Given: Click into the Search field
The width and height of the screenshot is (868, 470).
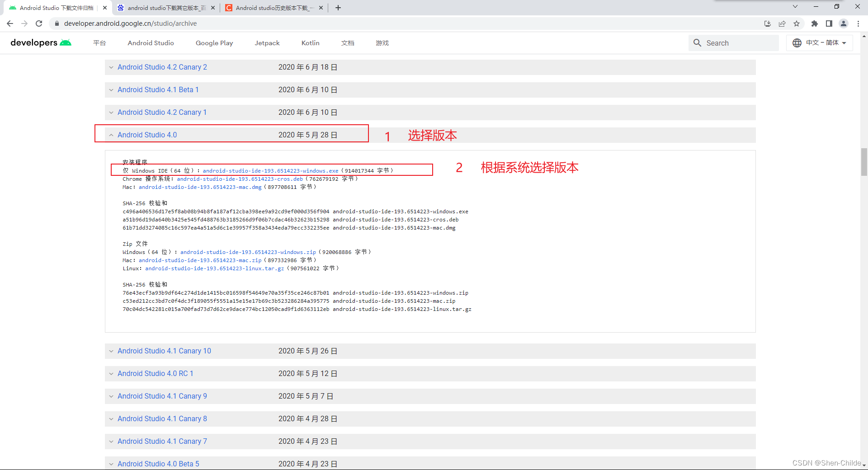Looking at the screenshot, I should tap(733, 43).
